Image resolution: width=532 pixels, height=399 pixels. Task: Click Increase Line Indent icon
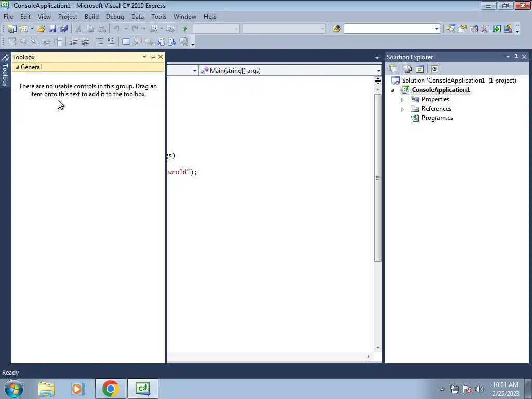point(85,42)
